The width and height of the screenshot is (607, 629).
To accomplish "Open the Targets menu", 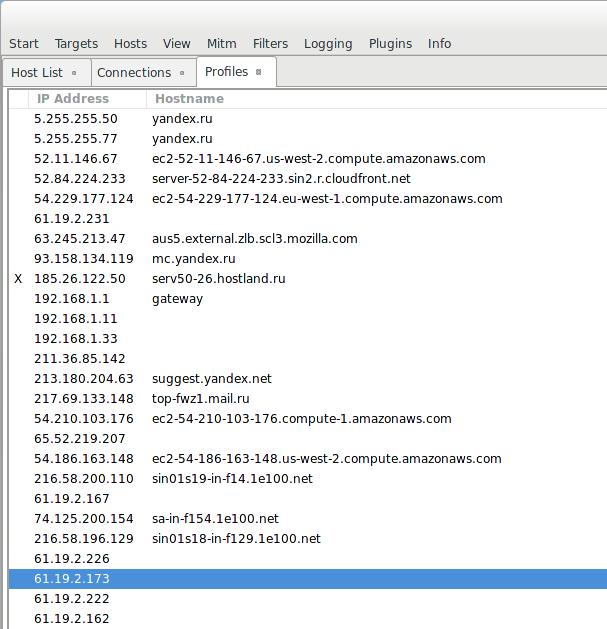I will pyautogui.click(x=76, y=43).
